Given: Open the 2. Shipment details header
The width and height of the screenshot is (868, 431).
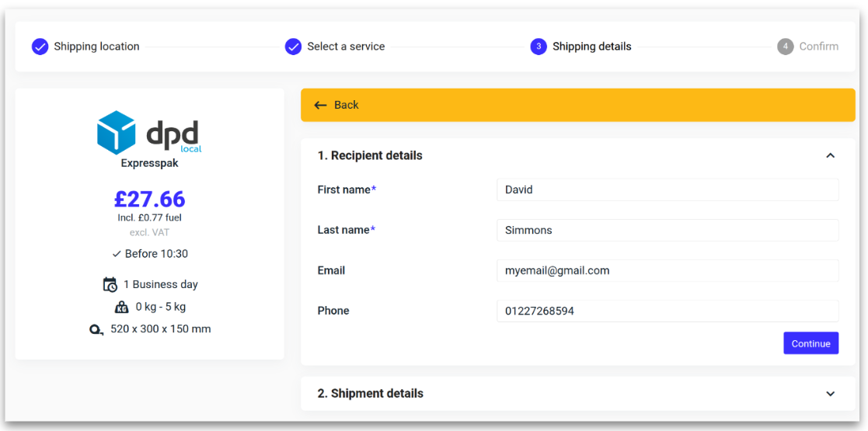Looking at the screenshot, I should (x=371, y=394).
